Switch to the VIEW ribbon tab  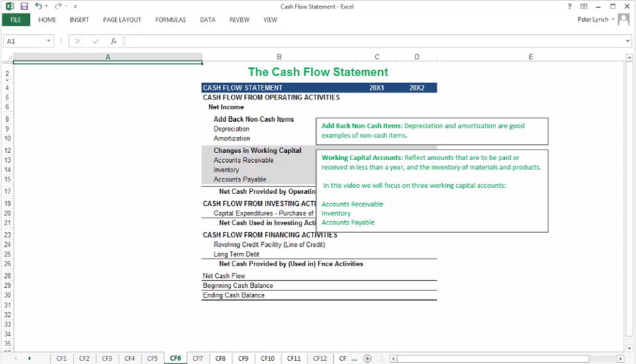270,20
